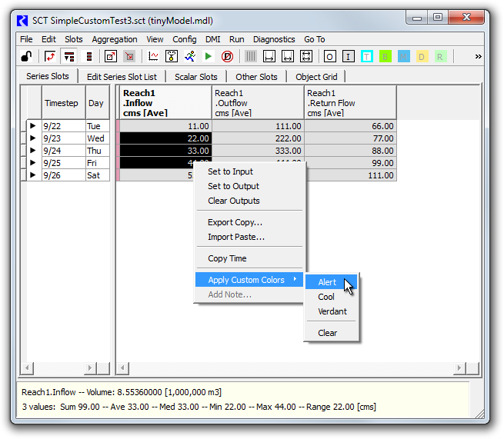Viewport: 504px width, 439px height.
Task: Click the double-arrow column width icon
Action: tap(288, 57)
